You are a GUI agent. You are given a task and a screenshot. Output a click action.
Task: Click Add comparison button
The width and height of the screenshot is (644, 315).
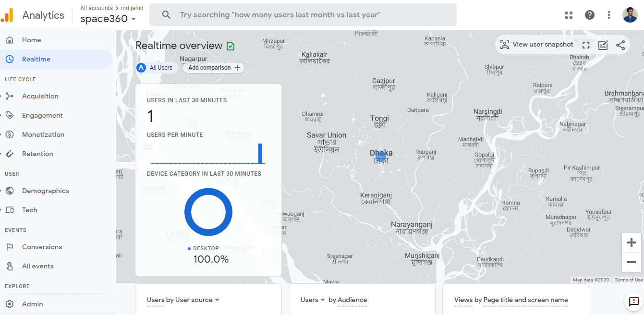(214, 68)
